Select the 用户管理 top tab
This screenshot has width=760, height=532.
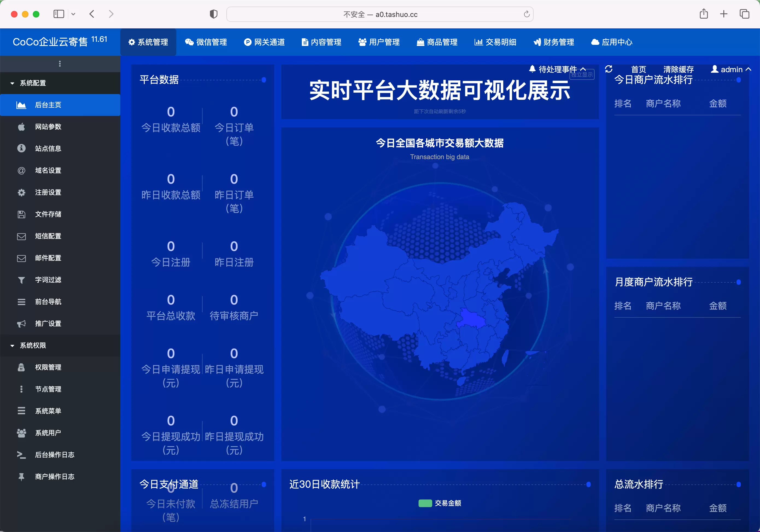[x=379, y=42]
